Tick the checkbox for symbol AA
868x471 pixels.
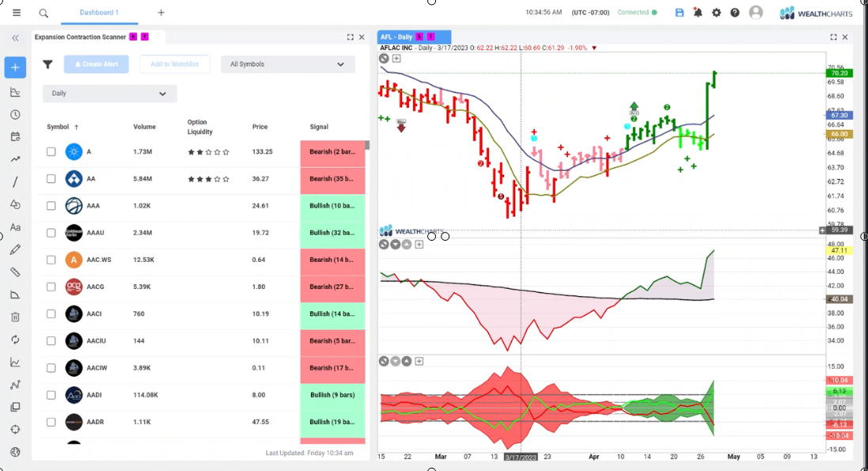point(51,179)
